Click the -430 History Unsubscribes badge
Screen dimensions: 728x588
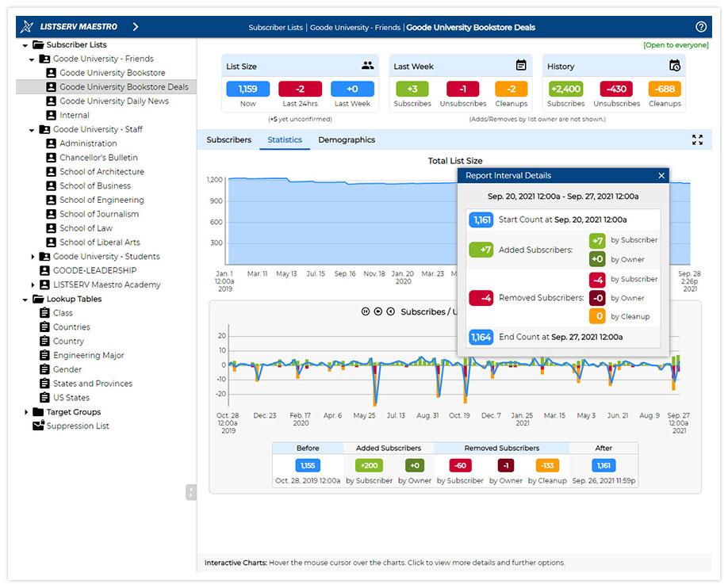[x=616, y=89]
